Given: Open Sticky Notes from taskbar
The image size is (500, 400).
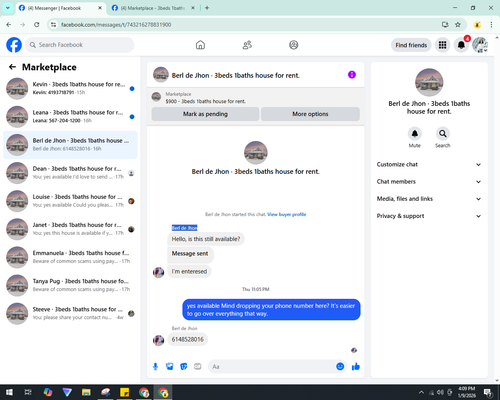Looking at the screenshot, I should tap(125, 392).
